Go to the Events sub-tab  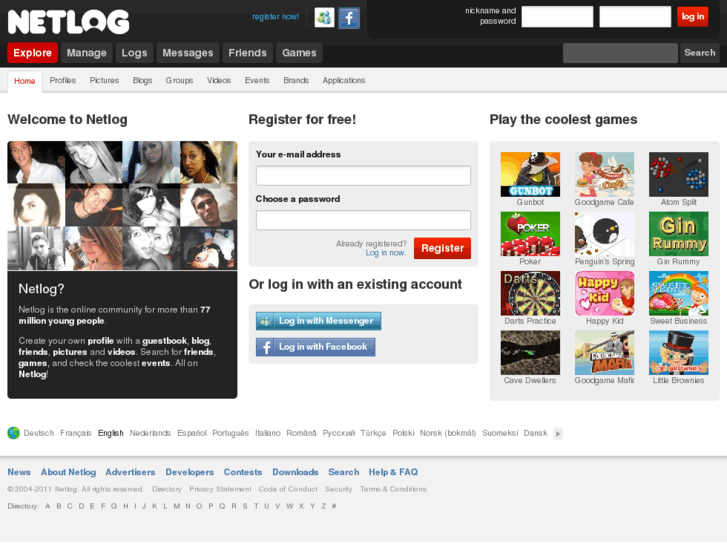click(x=257, y=80)
